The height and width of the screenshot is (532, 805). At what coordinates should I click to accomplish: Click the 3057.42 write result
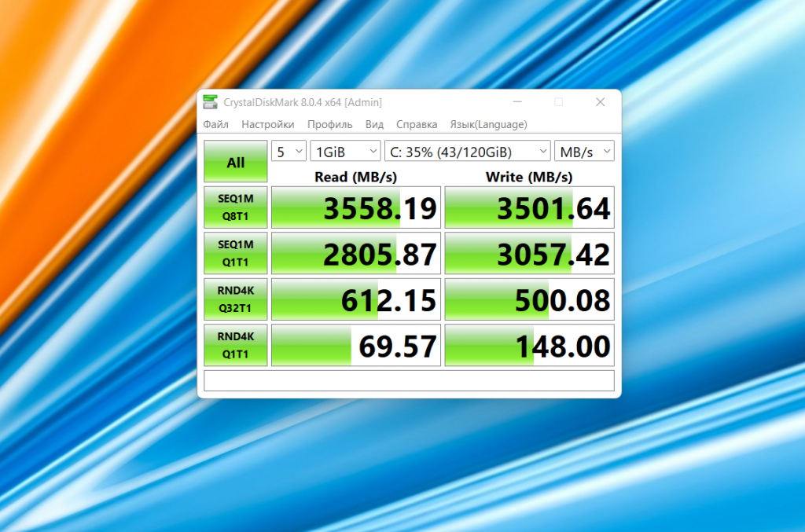click(x=529, y=253)
